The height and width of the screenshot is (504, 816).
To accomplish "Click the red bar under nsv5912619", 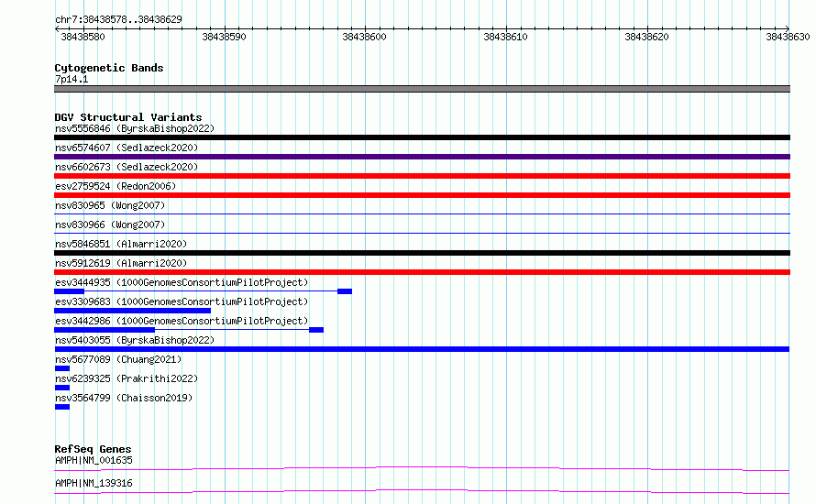I will (422, 272).
